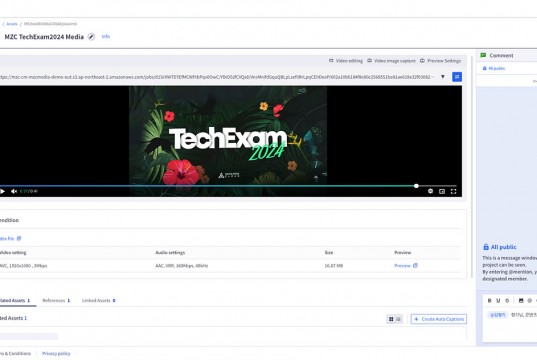Click the video URL text field
537x360 pixels.
(216, 77)
